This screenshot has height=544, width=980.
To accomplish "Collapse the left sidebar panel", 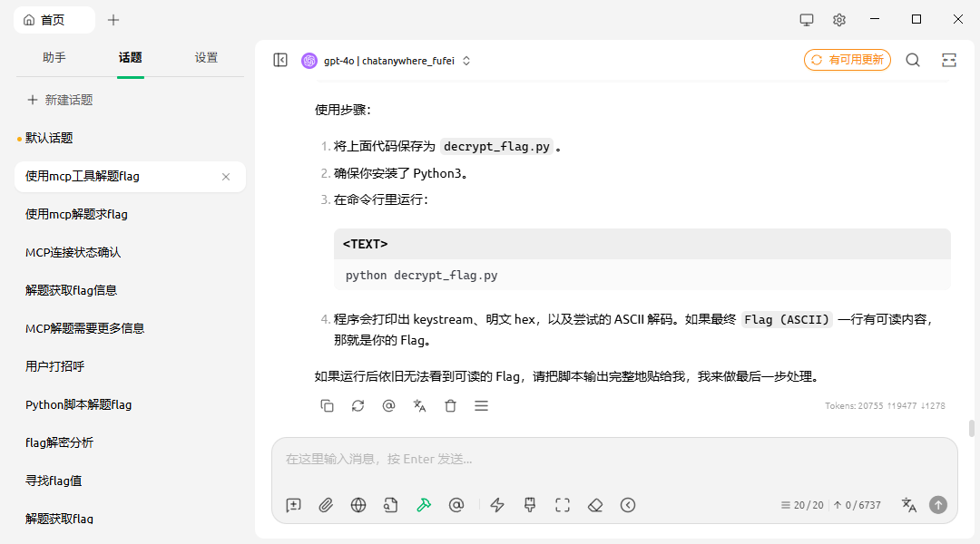I will click(x=280, y=60).
